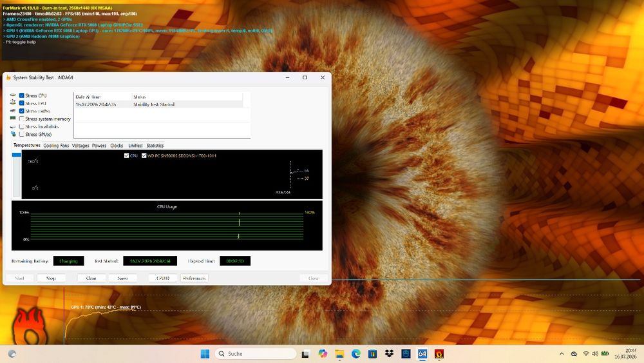Open Microsoft Edge from the taskbar
644x363 pixels.
click(x=356, y=353)
